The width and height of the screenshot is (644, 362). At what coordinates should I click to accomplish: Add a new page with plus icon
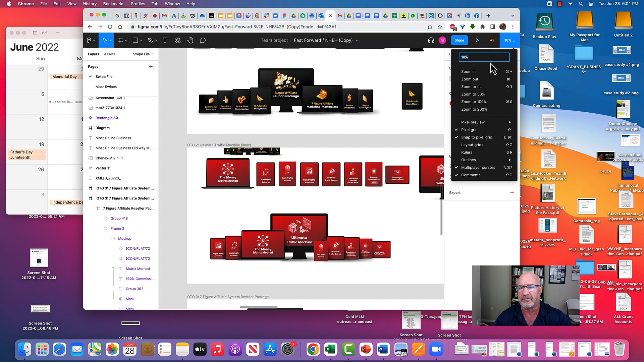point(151,66)
